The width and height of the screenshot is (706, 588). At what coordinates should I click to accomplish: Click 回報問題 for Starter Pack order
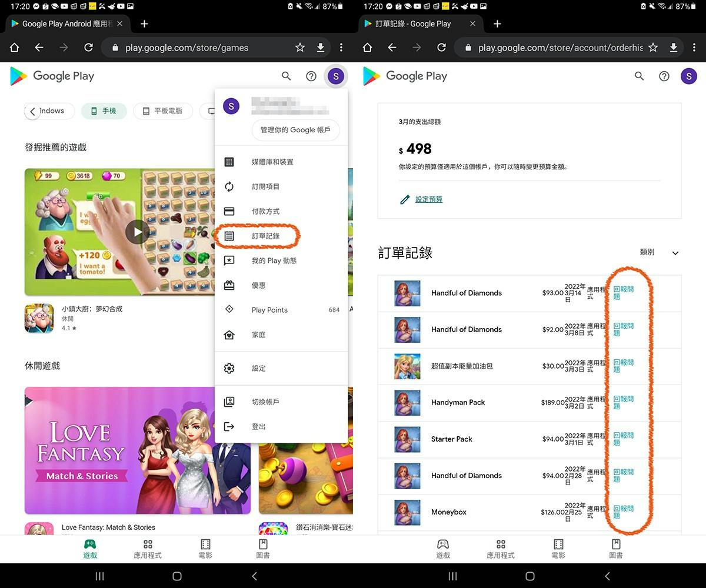tap(623, 439)
